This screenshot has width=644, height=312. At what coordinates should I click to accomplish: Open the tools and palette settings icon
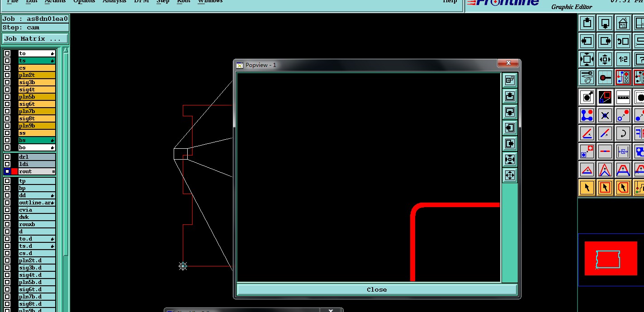587,77
